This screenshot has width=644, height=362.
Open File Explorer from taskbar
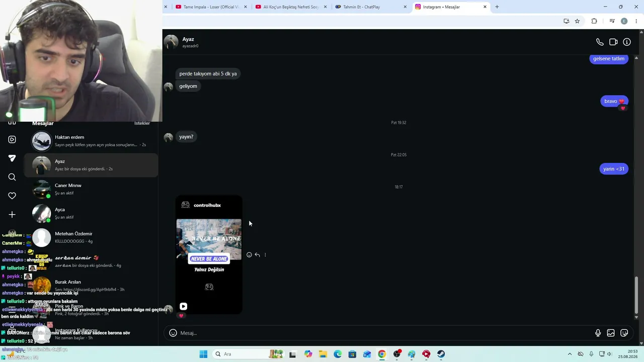[x=323, y=354]
